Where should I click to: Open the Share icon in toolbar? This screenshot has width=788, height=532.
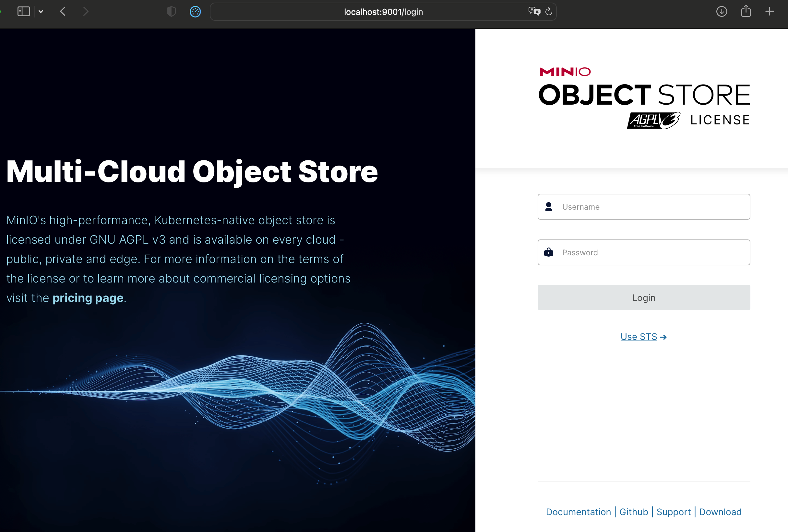click(x=746, y=11)
